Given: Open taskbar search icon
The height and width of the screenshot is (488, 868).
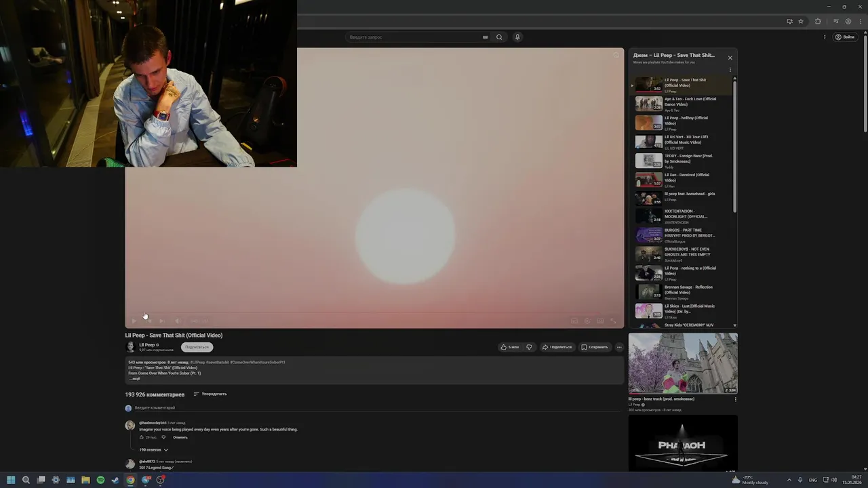Looking at the screenshot, I should tap(26, 480).
